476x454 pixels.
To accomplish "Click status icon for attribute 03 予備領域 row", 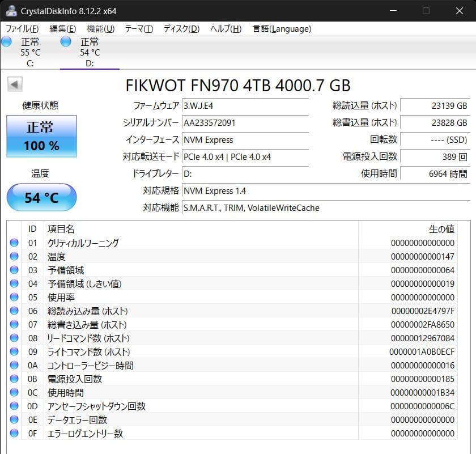I will click(14, 270).
